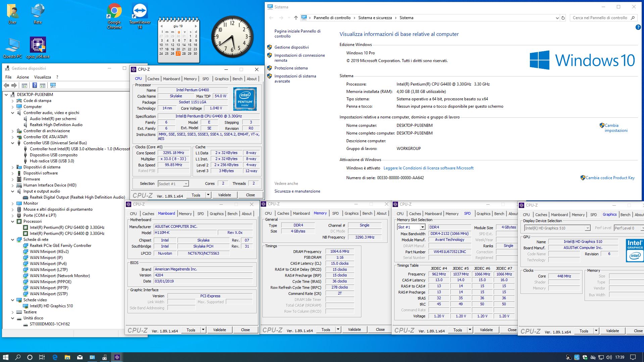Open the Rete network desktop icon
644x362 pixels.
click(38, 14)
